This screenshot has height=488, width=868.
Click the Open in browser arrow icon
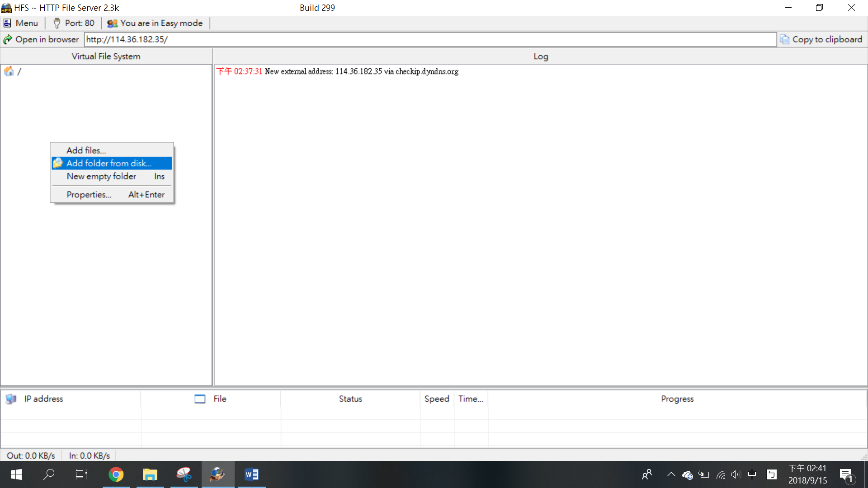[8, 40]
